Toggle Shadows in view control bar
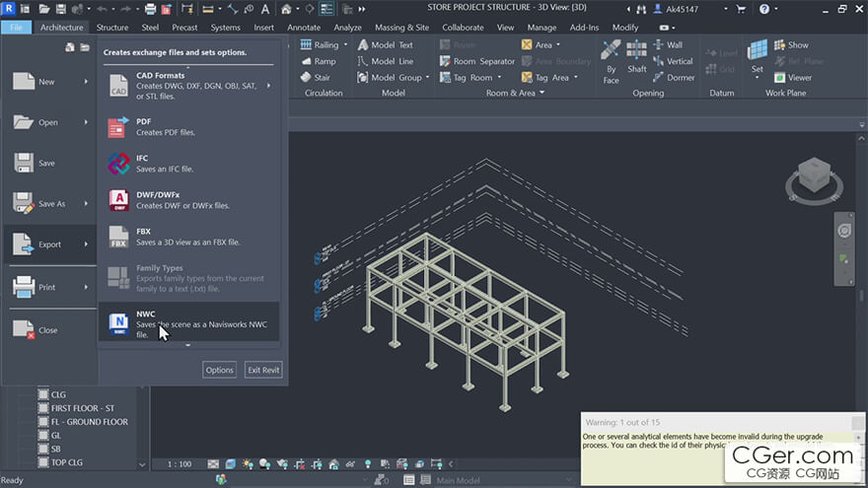 pos(264,464)
